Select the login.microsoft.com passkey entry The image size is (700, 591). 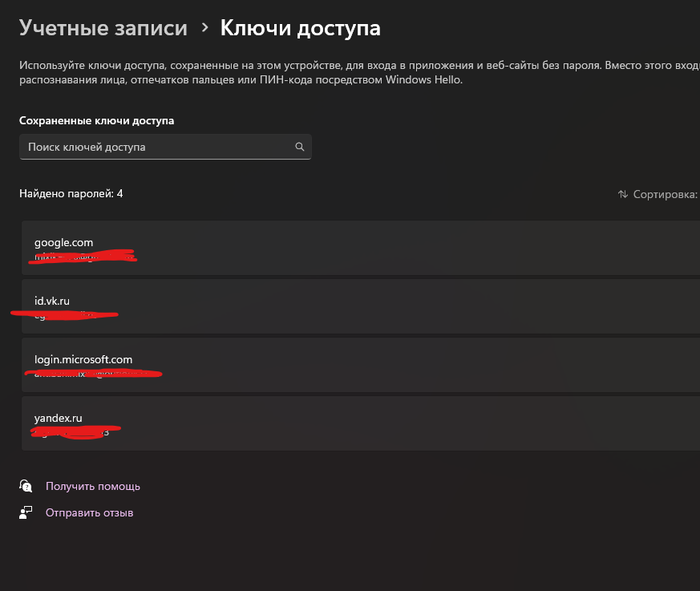pyautogui.click(x=361, y=365)
